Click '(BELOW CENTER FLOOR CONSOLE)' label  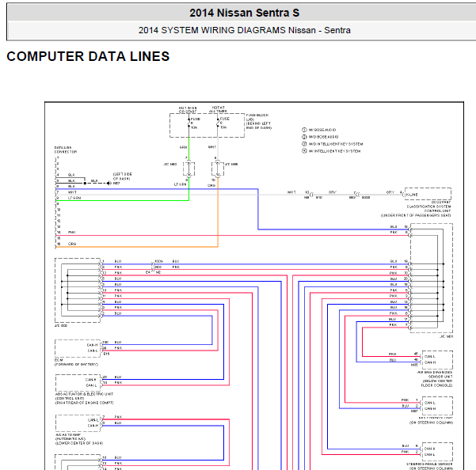coord(436,383)
